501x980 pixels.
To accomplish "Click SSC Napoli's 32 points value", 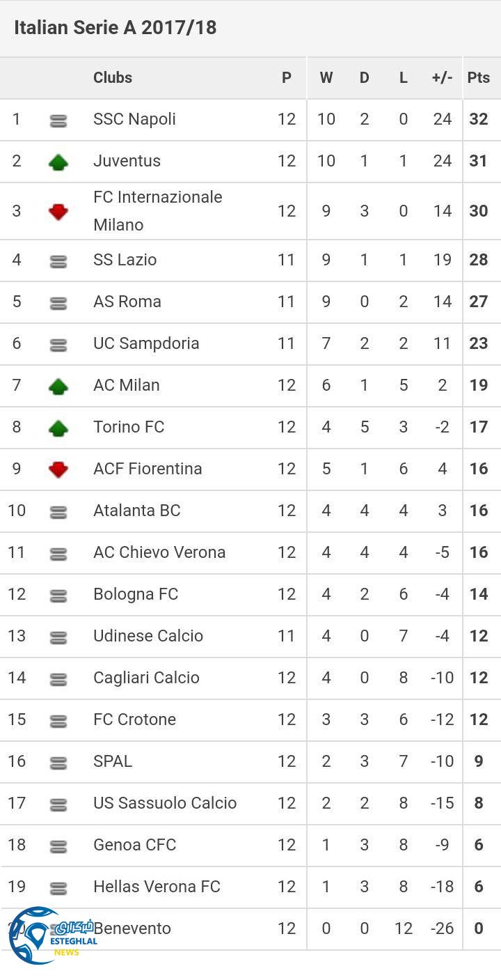I will (478, 119).
